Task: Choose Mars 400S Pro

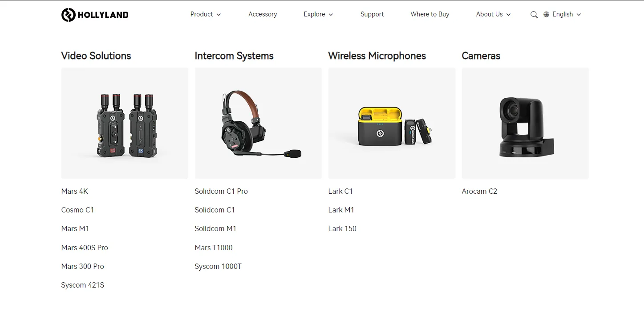Action: click(x=85, y=248)
